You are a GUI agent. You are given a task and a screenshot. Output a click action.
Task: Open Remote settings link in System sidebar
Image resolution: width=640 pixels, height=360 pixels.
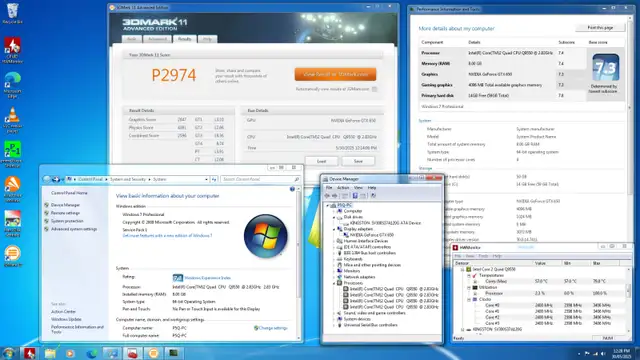pyautogui.click(x=65, y=213)
